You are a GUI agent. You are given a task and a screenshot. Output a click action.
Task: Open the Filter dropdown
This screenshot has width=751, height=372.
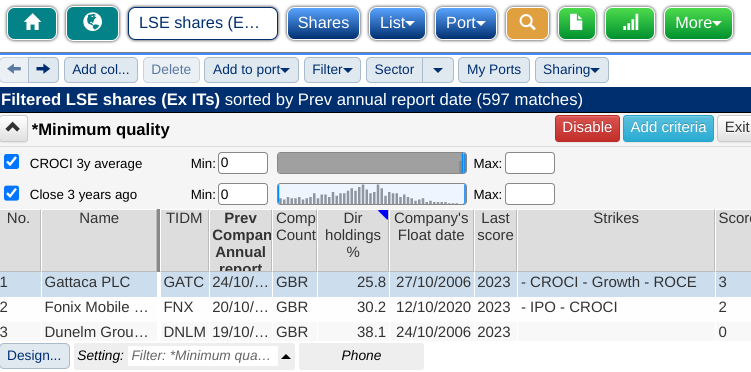pos(332,70)
